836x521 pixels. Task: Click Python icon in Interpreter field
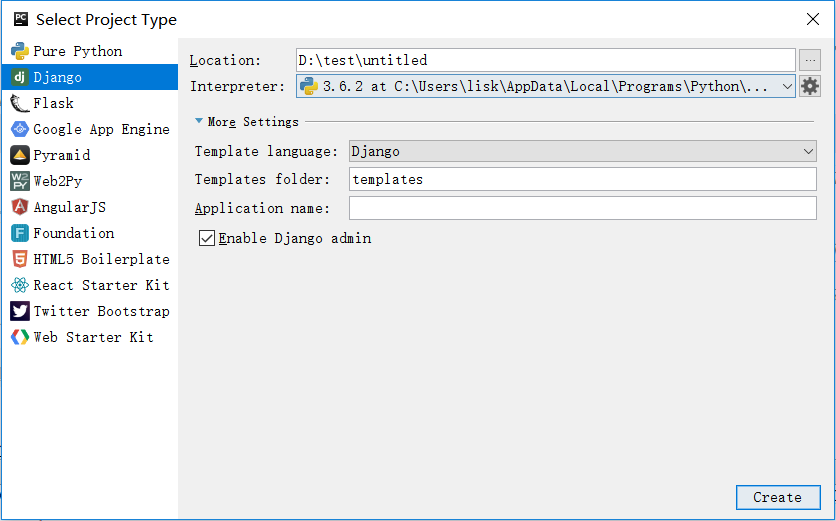[309, 86]
